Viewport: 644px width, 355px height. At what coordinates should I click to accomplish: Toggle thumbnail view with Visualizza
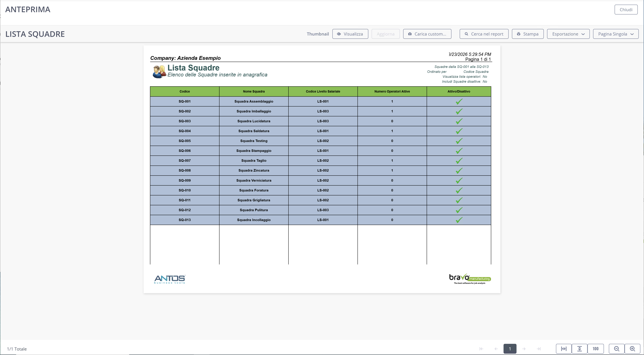coord(350,34)
